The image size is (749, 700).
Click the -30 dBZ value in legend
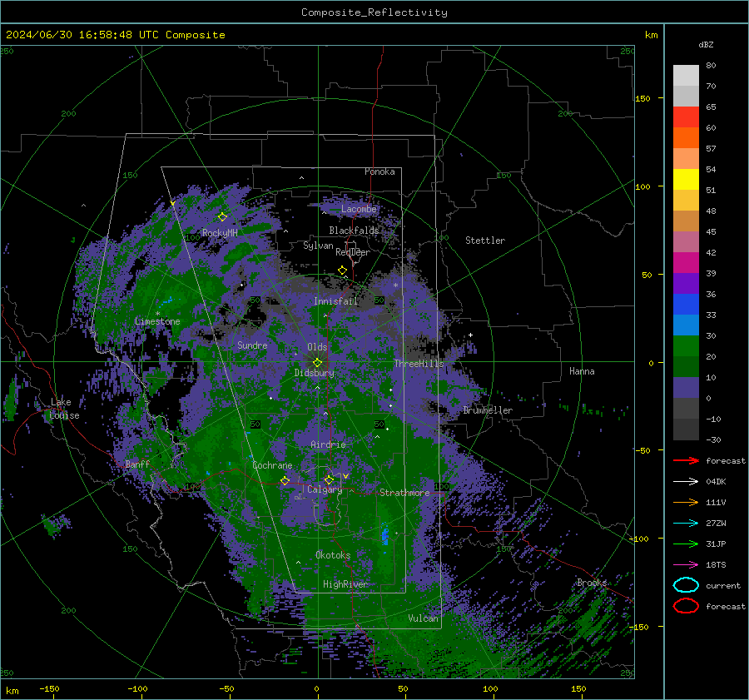pos(714,439)
